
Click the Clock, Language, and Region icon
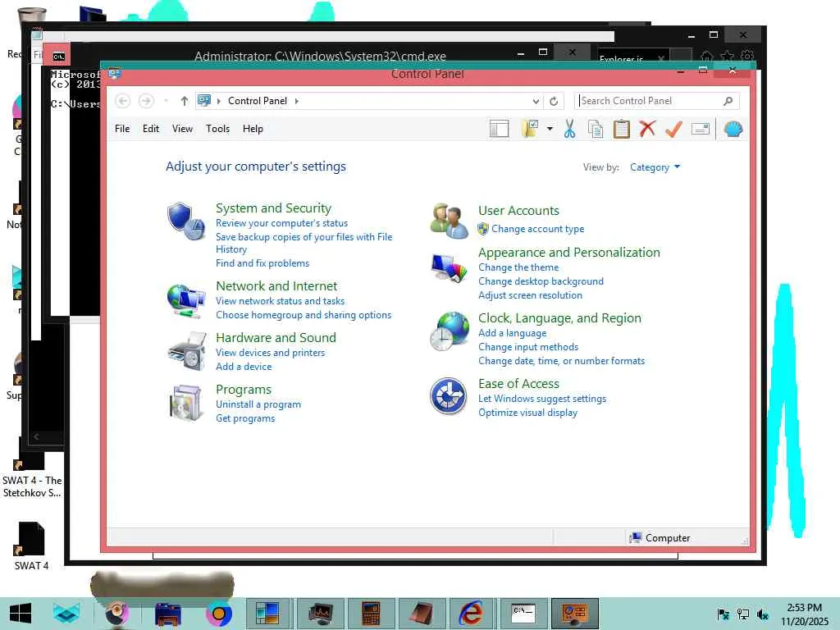[450, 331]
